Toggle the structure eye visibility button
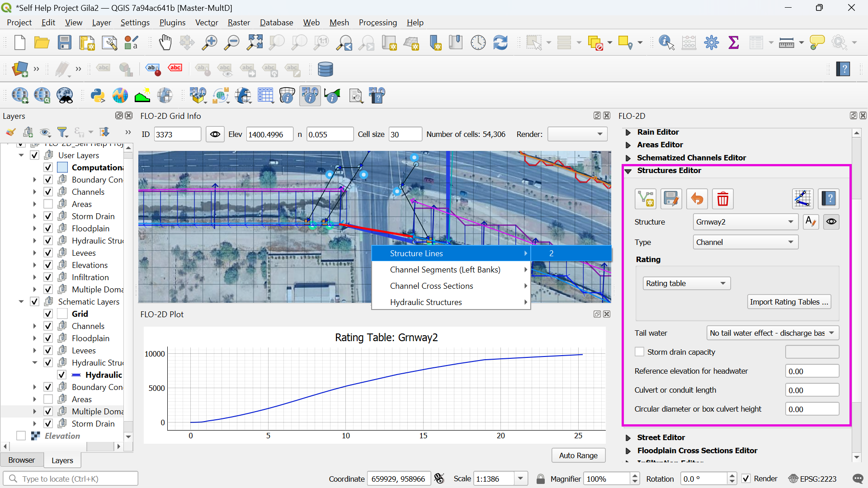The height and width of the screenshot is (488, 868). 831,222
